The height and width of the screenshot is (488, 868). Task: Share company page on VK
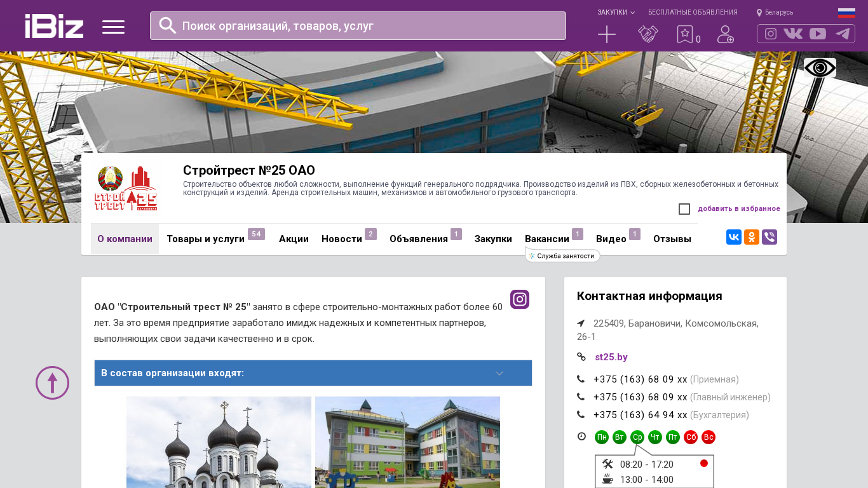tap(734, 237)
